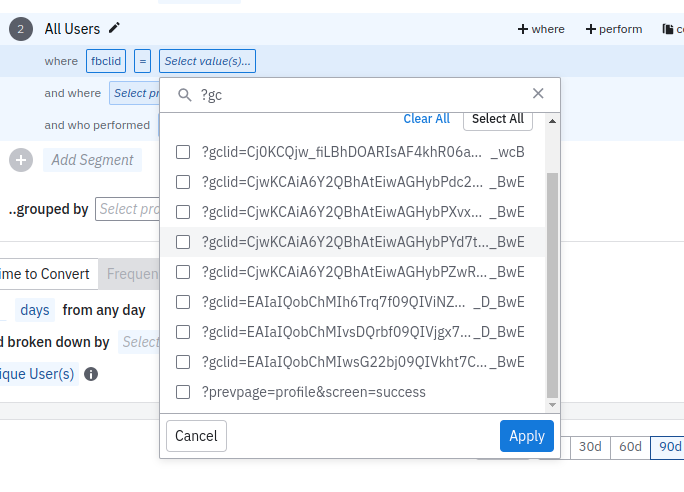Check ?gclid value ending HybPdc2..._BwE
This screenshot has width=684, height=492.
coord(183,182)
